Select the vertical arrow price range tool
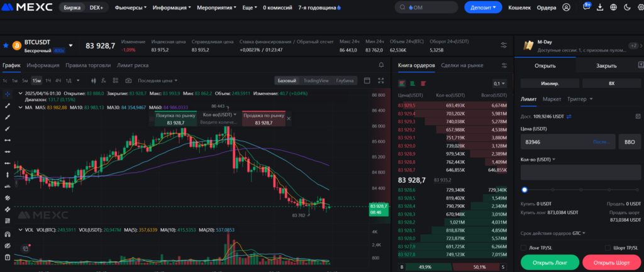Screen dimensions: 644x272 (8, 175)
